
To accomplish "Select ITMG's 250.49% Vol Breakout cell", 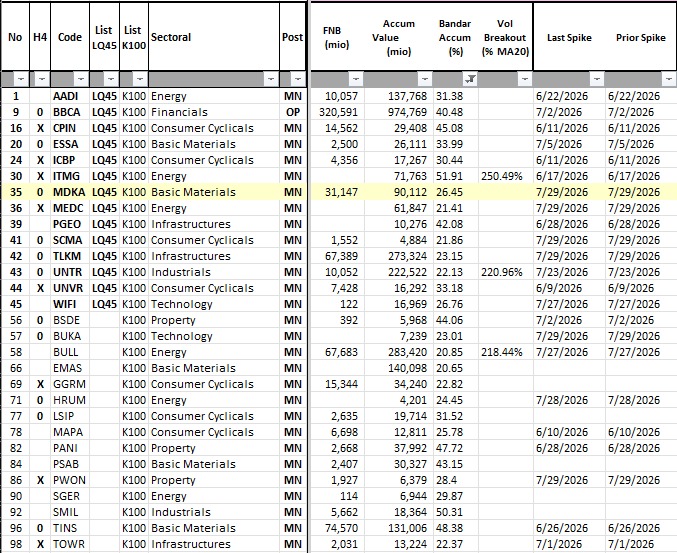I will coord(506,176).
